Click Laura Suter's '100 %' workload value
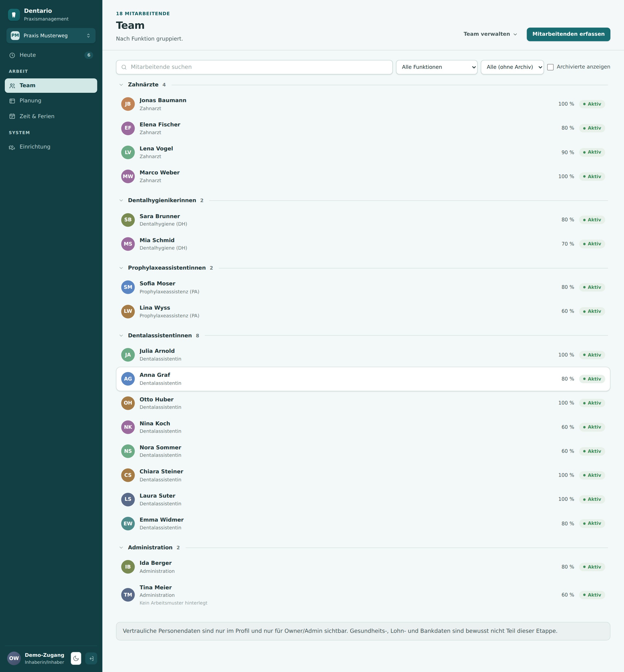The height and width of the screenshot is (672, 624). [566, 499]
